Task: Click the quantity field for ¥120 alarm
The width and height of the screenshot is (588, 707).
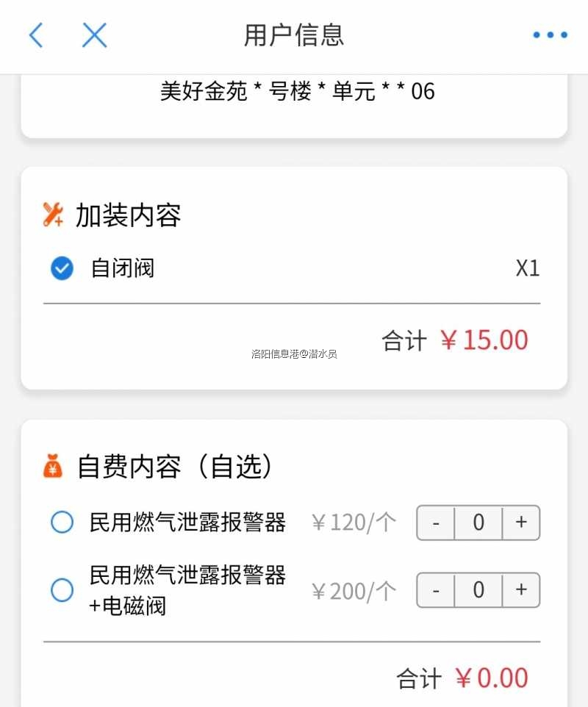Action: tap(478, 523)
